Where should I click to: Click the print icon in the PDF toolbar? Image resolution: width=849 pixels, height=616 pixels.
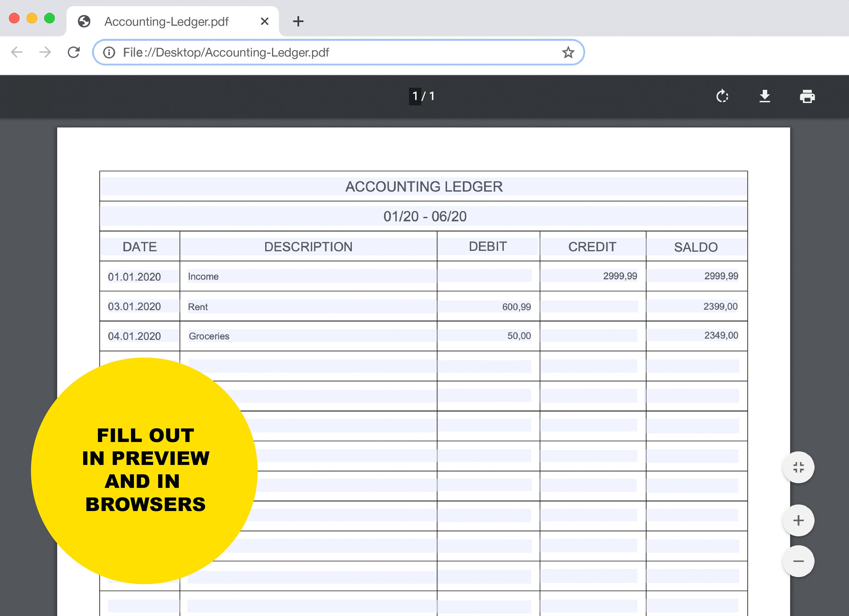click(x=807, y=96)
